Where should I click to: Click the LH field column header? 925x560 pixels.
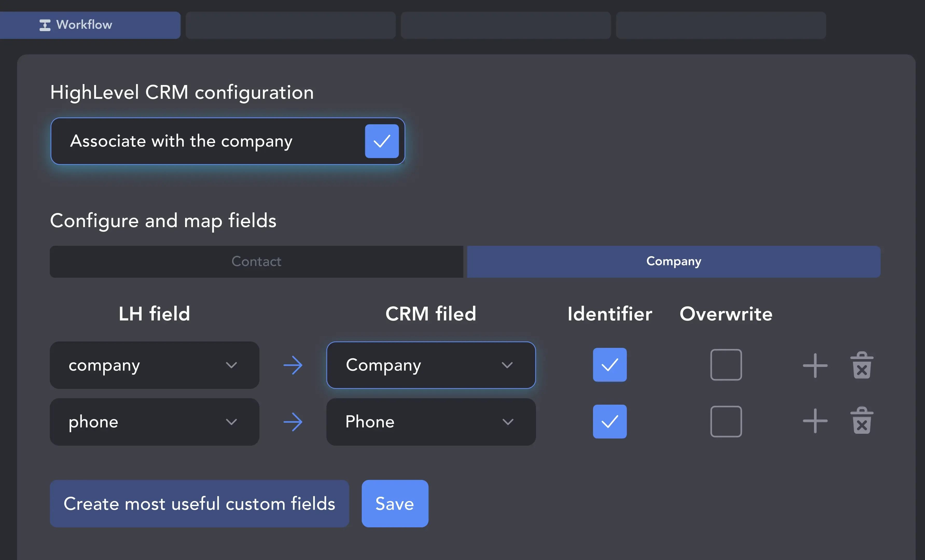154,314
